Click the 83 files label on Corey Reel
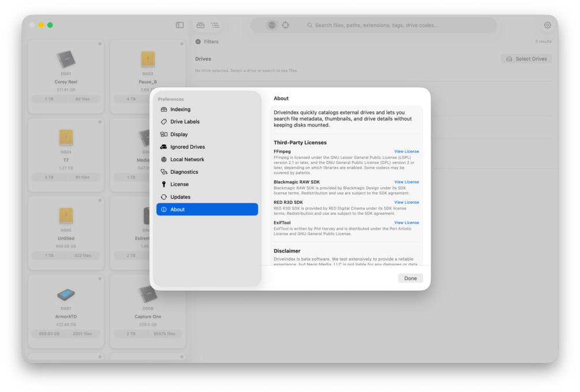Image resolution: width=580 pixels, height=392 pixels. point(83,99)
